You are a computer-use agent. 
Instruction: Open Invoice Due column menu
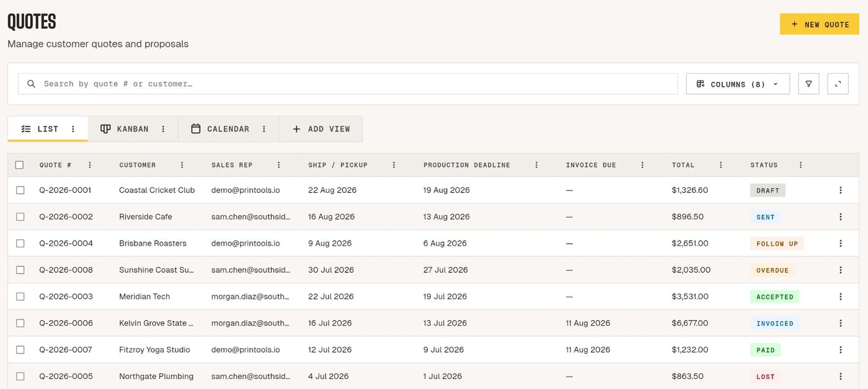[x=642, y=165]
